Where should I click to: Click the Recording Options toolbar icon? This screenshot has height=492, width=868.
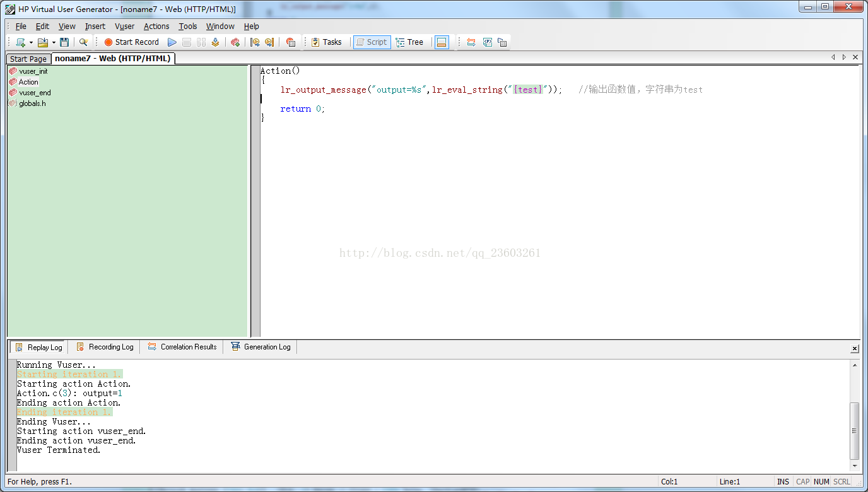click(290, 42)
